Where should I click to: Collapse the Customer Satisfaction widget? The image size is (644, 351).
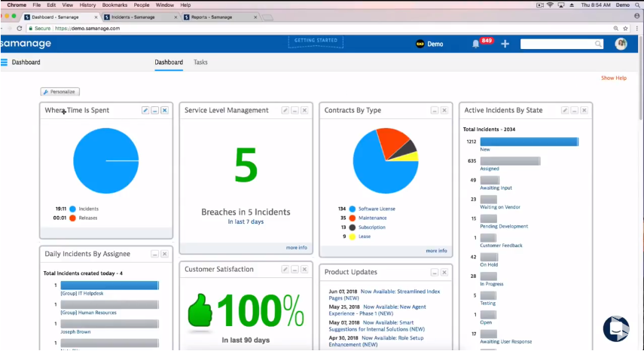coord(295,270)
